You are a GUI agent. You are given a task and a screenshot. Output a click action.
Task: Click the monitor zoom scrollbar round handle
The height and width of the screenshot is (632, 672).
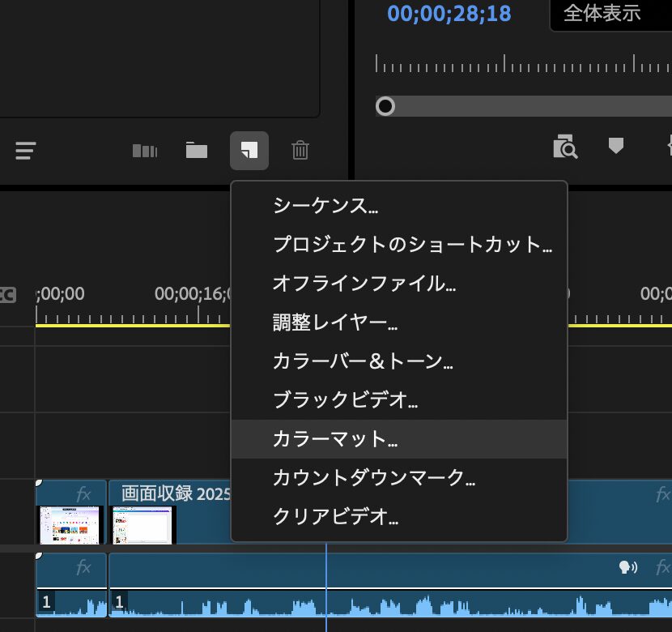(x=385, y=106)
